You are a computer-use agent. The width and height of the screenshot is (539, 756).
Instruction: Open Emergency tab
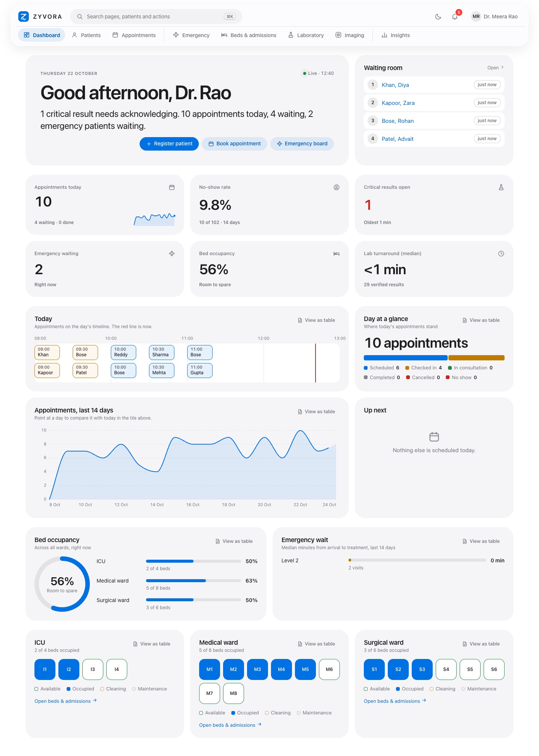pos(191,35)
